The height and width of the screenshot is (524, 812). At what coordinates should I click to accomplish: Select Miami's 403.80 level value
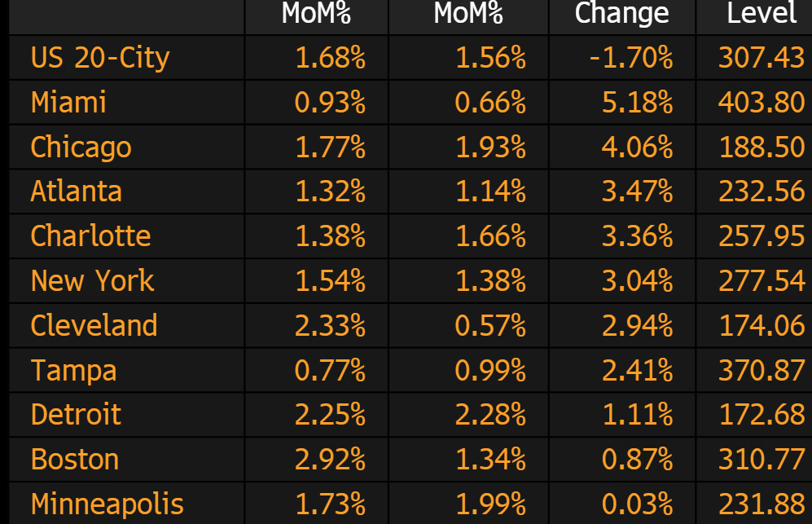(762, 103)
